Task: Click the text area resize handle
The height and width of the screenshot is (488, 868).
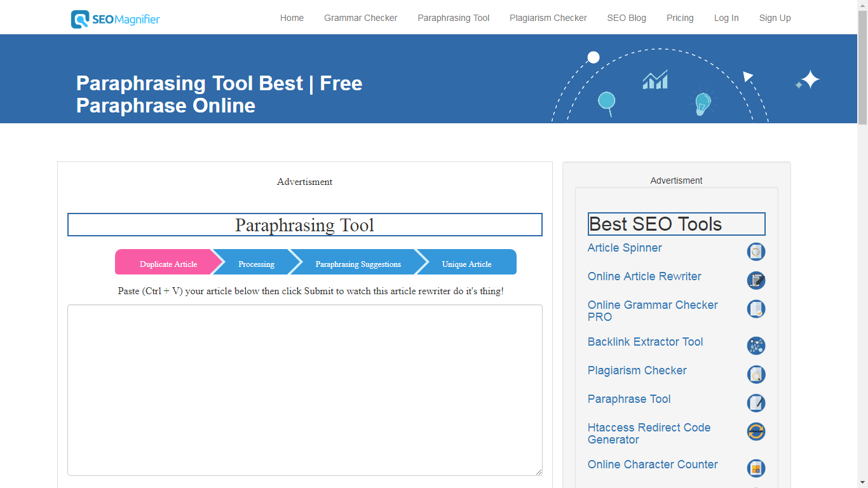Action: coord(538,471)
